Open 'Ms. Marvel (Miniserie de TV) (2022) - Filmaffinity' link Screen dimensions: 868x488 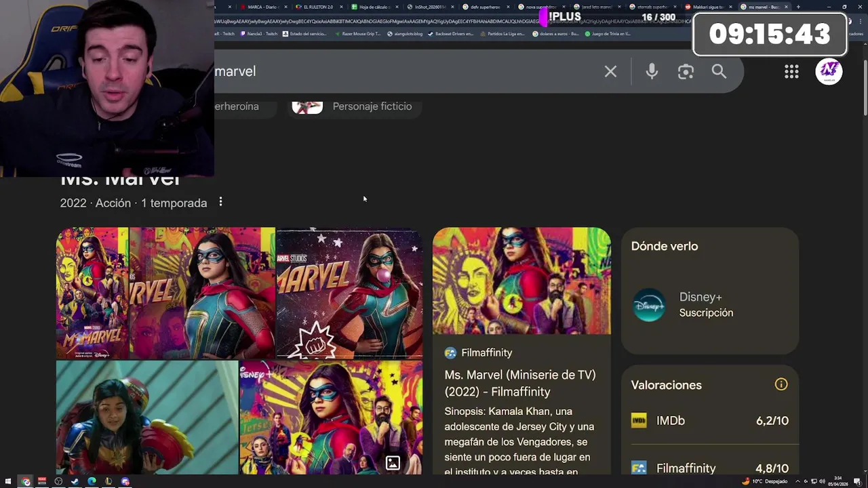[520, 383]
